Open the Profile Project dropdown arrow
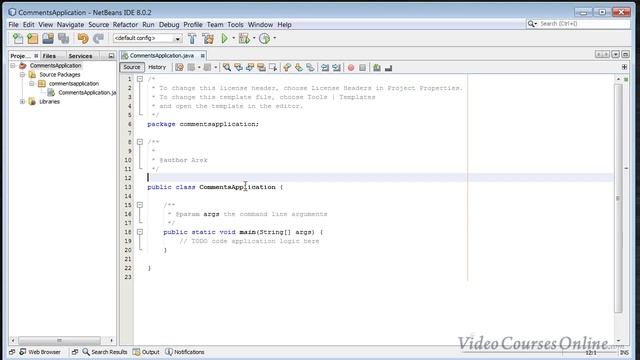Screen dimensions: 640x360 [275, 38]
